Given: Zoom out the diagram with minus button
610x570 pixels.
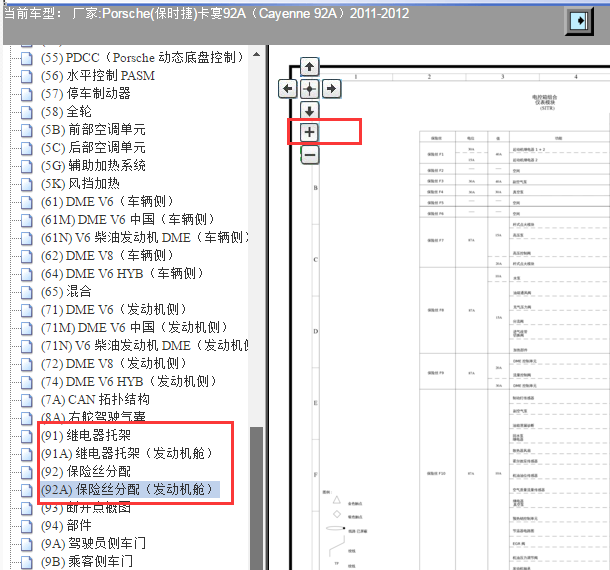Looking at the screenshot, I should pos(310,155).
